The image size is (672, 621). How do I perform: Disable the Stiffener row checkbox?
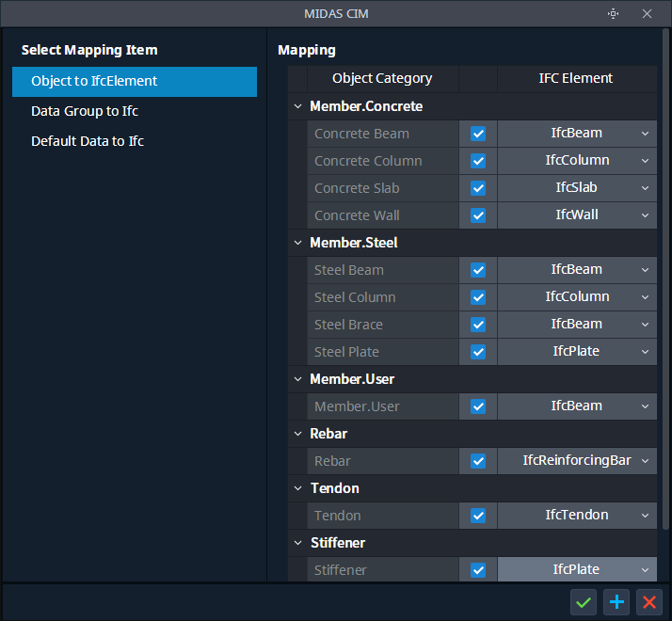tap(478, 570)
